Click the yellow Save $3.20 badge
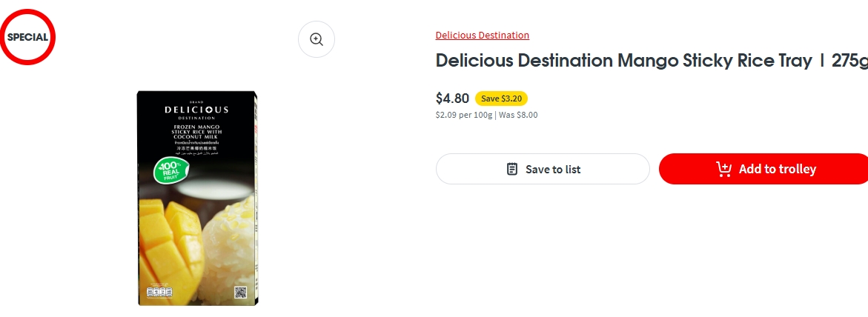This screenshot has width=868, height=317. (501, 99)
